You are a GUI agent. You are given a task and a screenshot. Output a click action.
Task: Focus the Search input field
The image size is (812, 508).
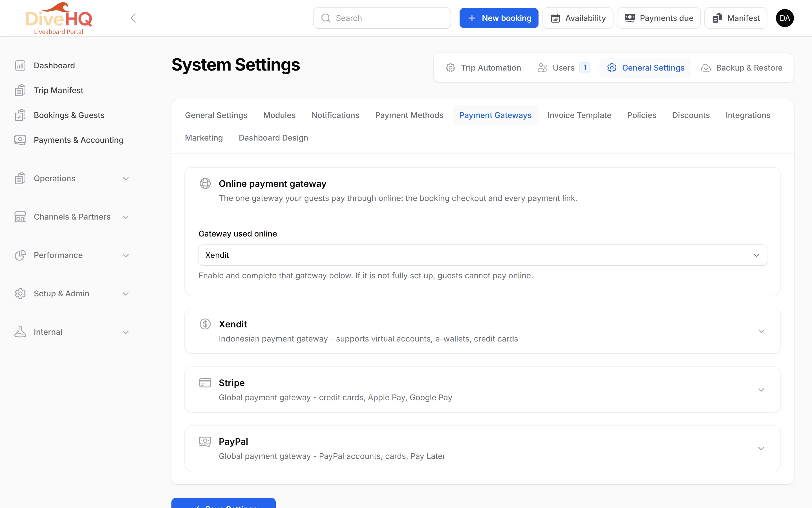click(382, 18)
